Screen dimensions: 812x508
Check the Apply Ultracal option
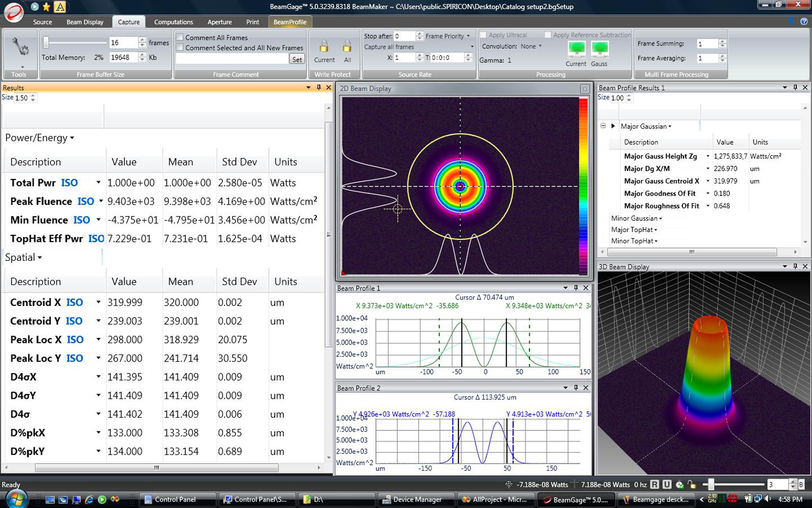[483, 35]
